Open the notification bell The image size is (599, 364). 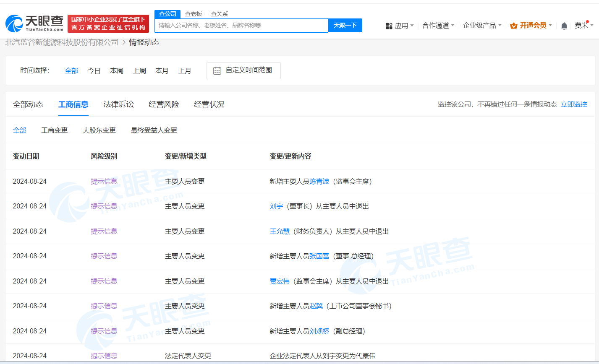pyautogui.click(x=564, y=26)
